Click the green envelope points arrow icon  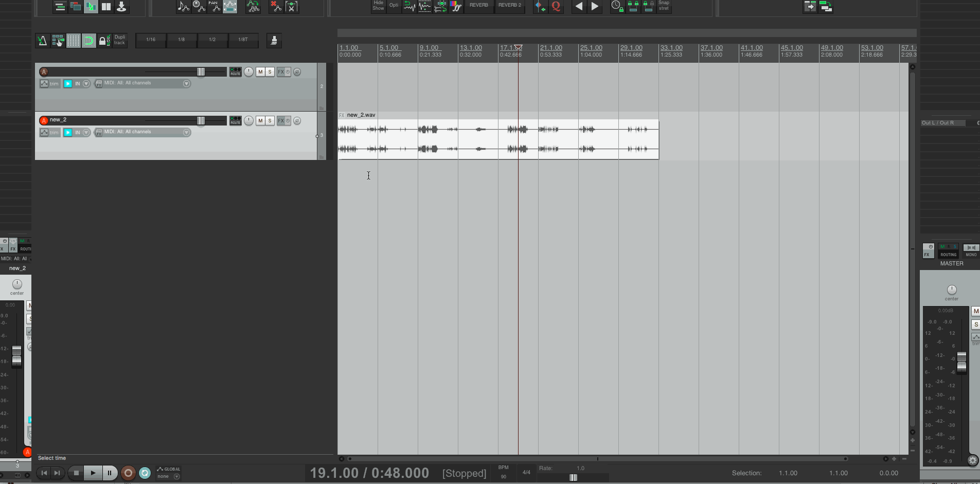coord(253,6)
